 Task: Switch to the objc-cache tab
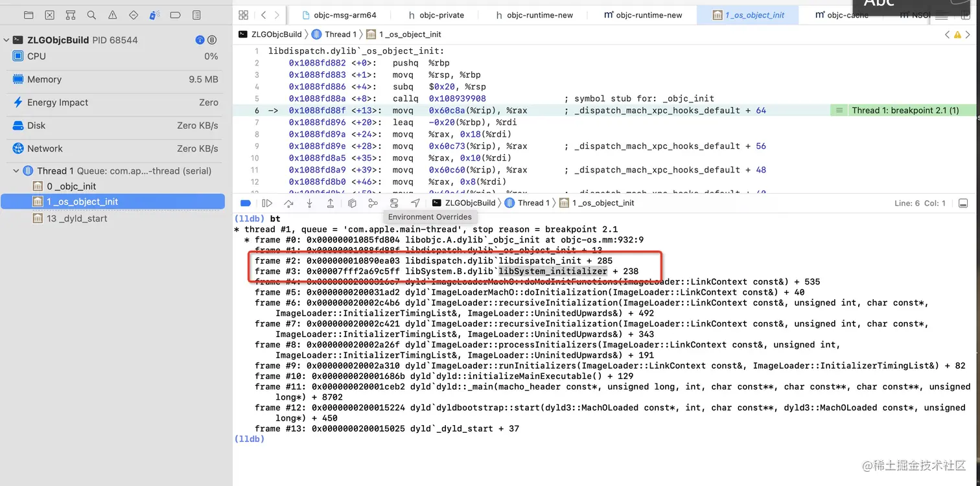pyautogui.click(x=841, y=15)
